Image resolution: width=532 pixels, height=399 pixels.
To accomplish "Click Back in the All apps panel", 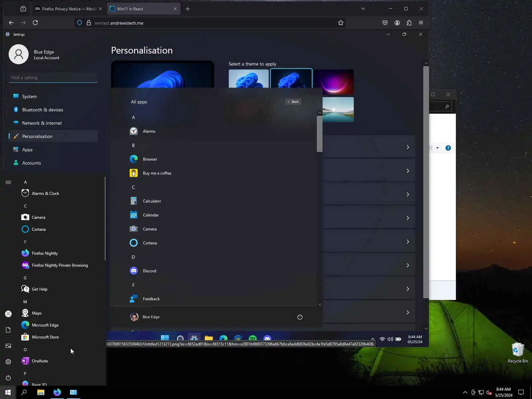I will coord(293,102).
